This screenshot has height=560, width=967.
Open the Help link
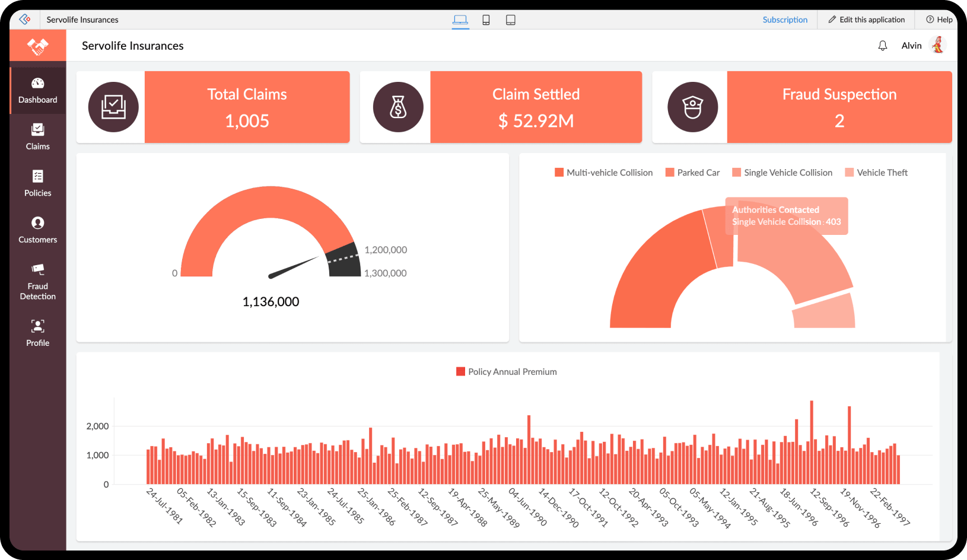point(939,20)
